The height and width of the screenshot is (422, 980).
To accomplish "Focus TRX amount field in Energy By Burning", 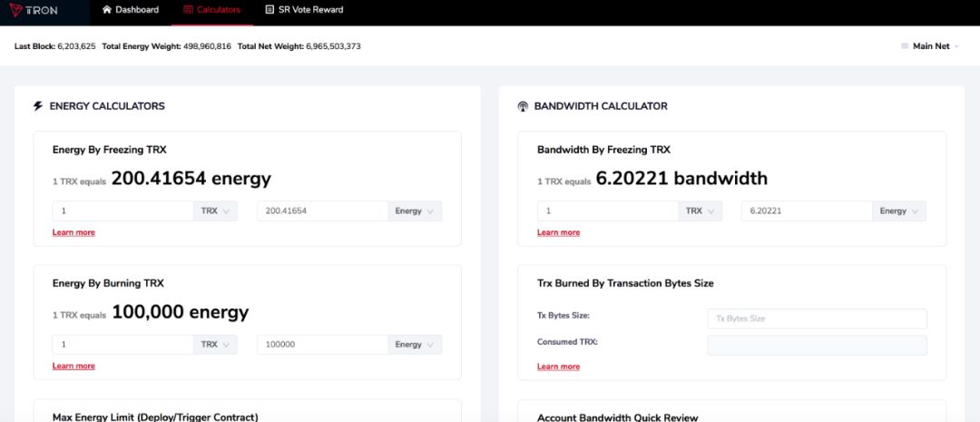I will coord(123,345).
